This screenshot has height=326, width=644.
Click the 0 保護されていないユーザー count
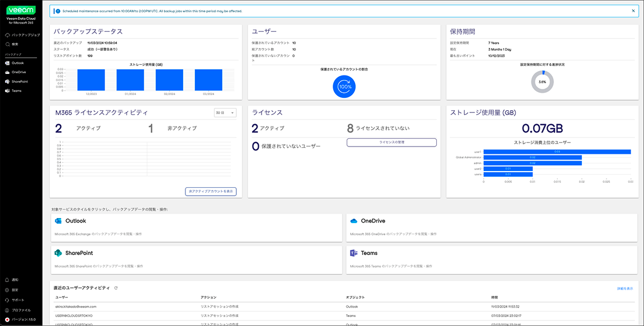[286, 146]
